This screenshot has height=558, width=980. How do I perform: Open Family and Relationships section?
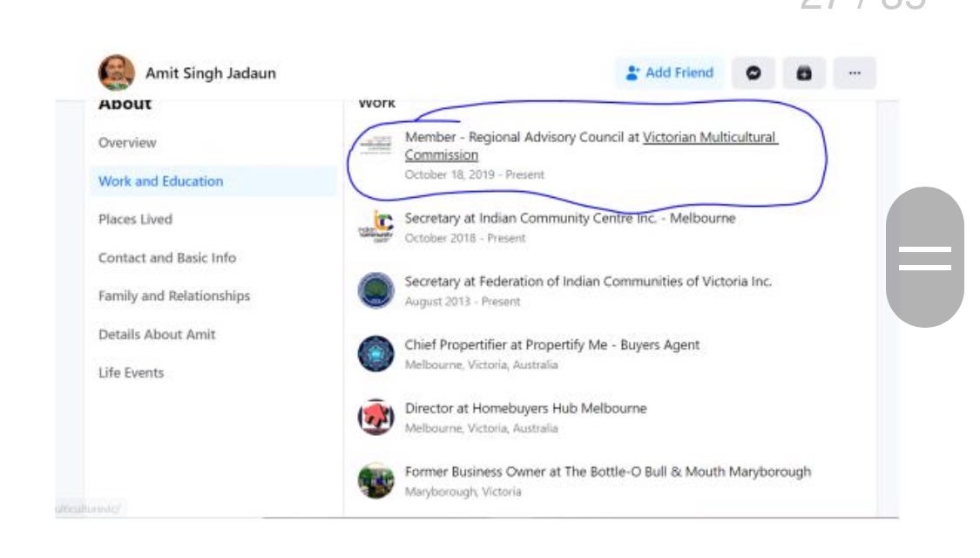173,296
